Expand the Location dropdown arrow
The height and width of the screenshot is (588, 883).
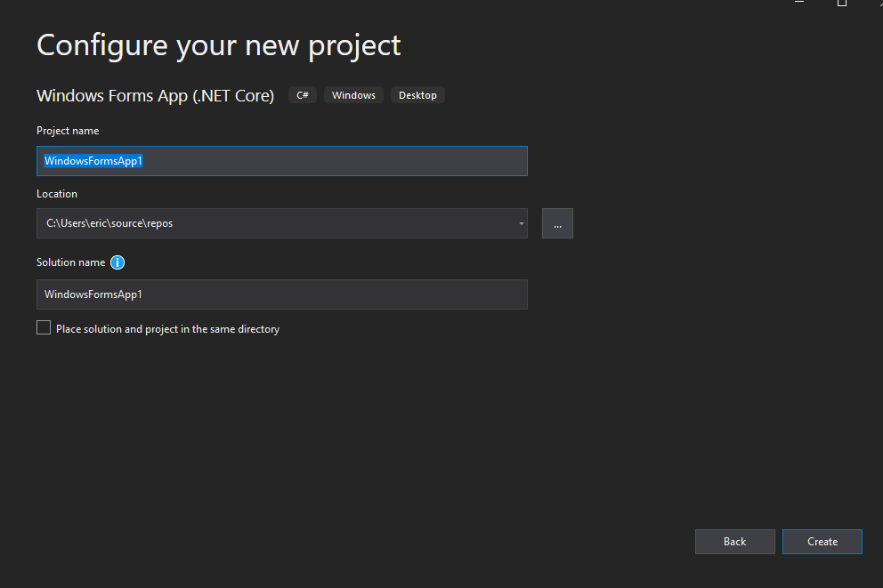521,223
